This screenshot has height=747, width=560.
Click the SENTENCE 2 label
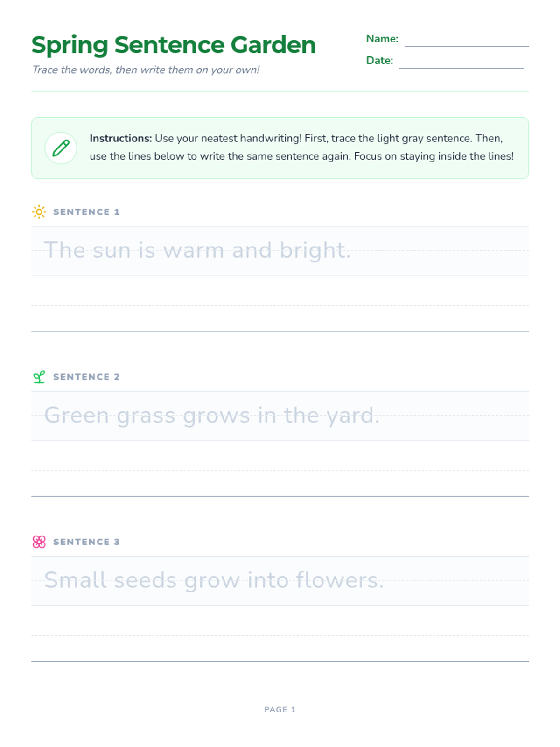[x=86, y=377]
